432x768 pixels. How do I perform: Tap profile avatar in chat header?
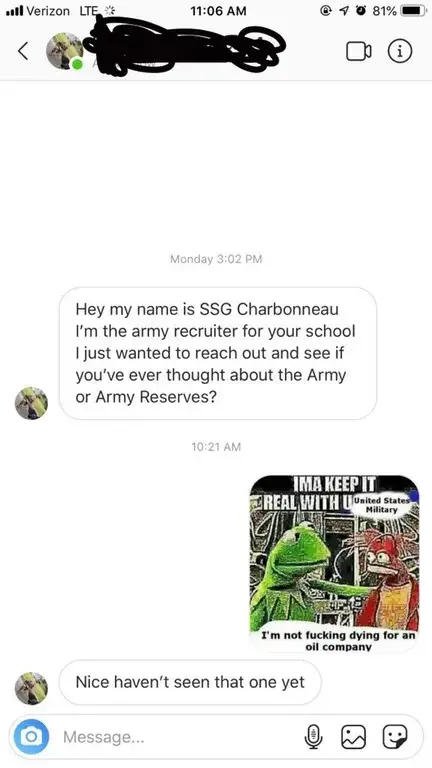tap(65, 51)
